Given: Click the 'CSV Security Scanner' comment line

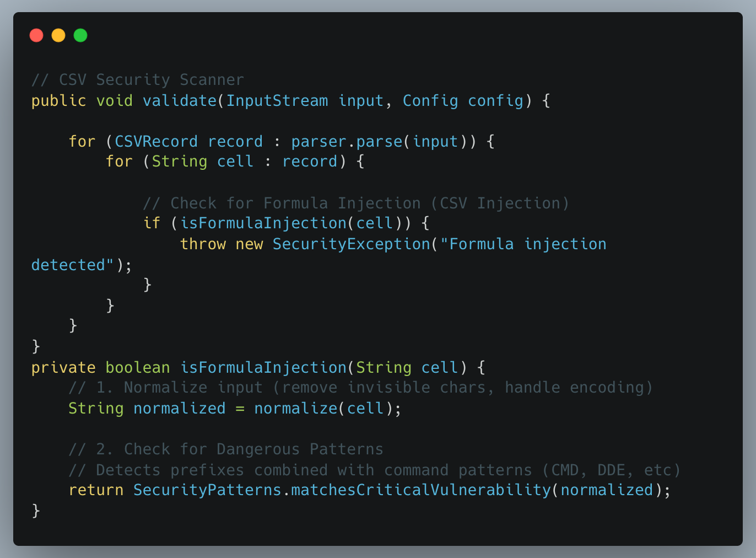Looking at the screenshot, I should click(x=137, y=80).
